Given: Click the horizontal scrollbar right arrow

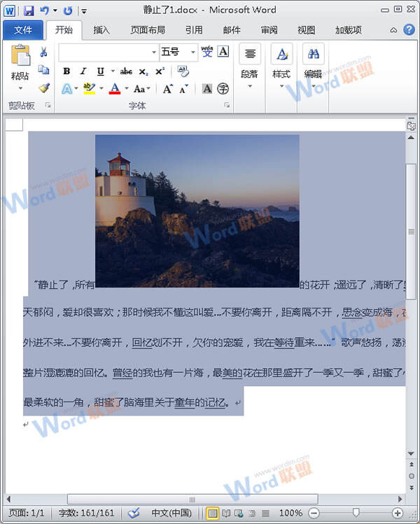Looking at the screenshot, I should coord(400,500).
